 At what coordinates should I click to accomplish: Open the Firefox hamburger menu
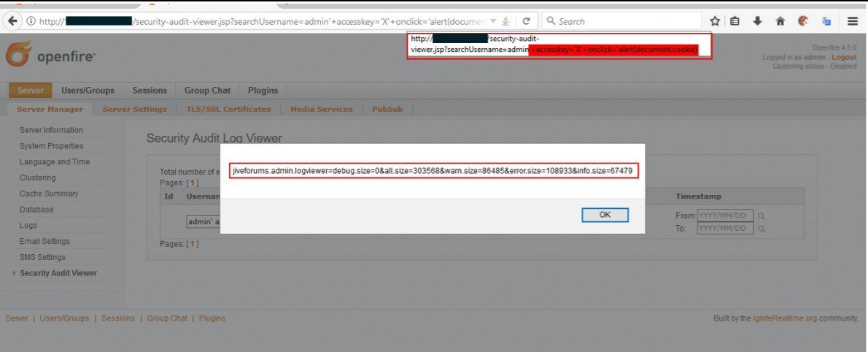[853, 22]
